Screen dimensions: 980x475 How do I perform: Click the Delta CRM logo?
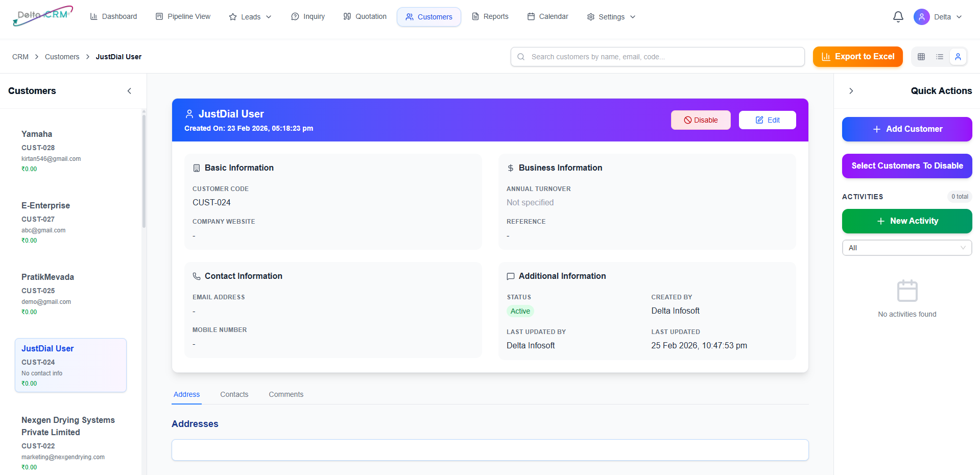point(43,16)
